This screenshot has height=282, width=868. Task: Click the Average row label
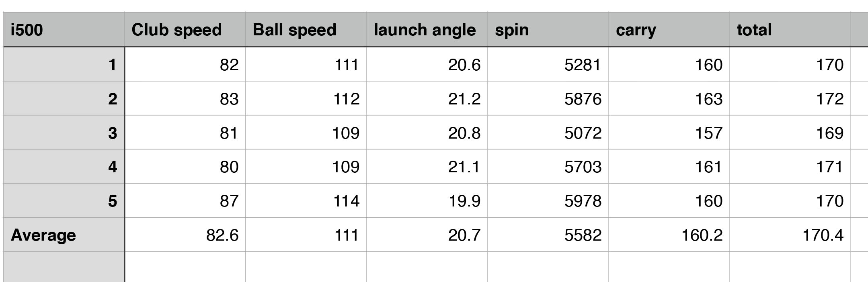coord(64,235)
